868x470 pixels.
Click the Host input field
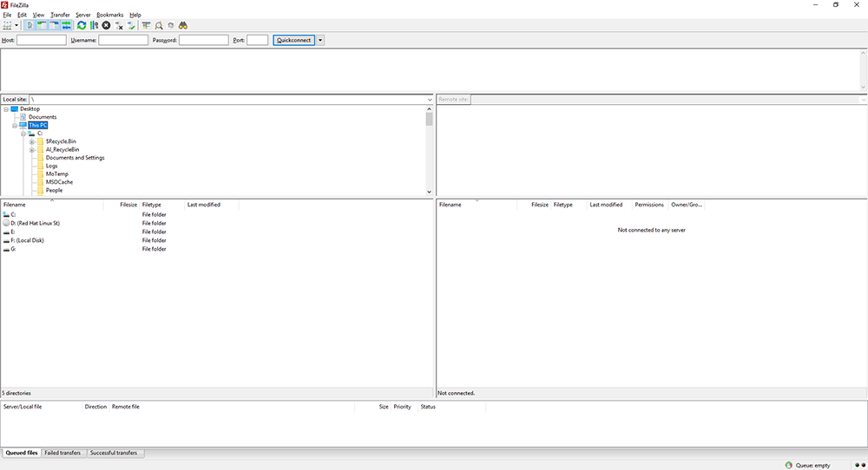point(42,41)
